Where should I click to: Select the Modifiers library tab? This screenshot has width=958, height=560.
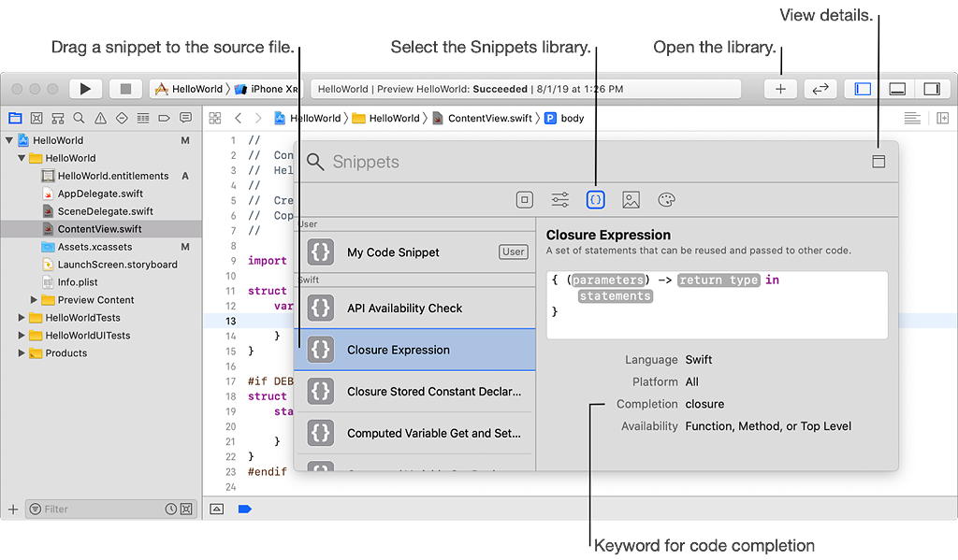559,200
